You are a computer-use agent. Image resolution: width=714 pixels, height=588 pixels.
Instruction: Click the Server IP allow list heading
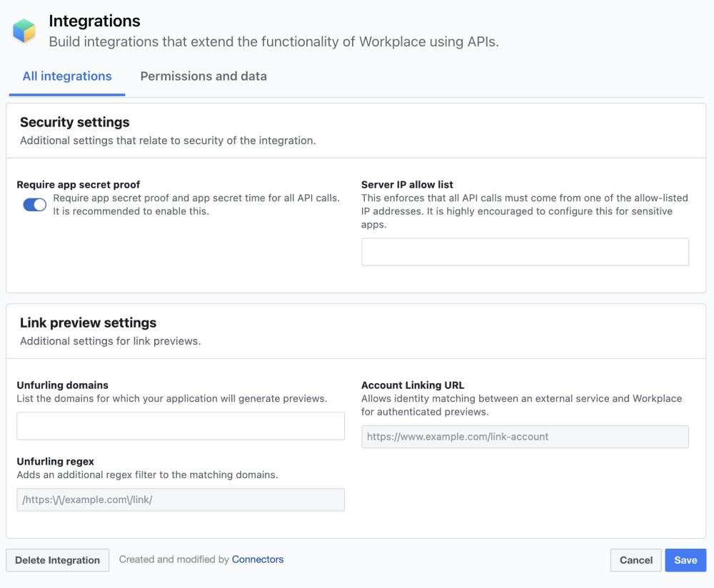click(408, 184)
